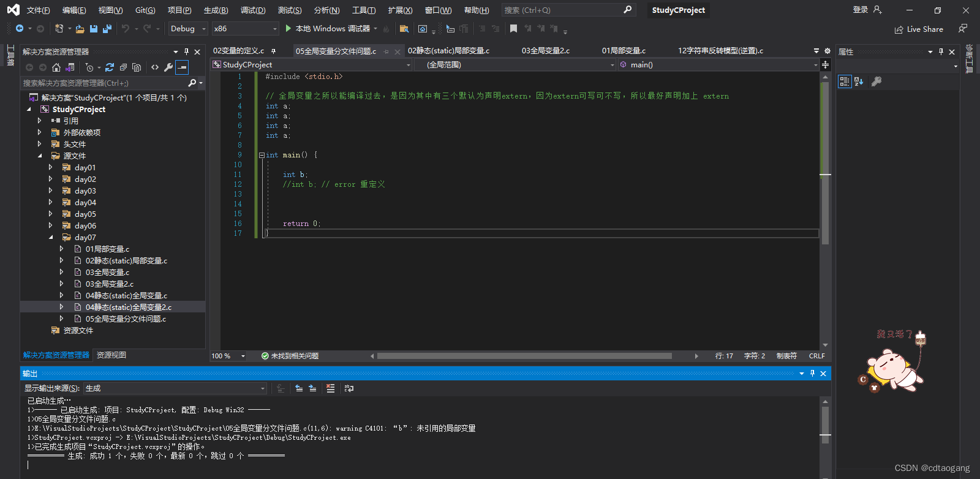
Task: Switch to 12字符串反转模型(逆置).c tab
Action: point(721,51)
